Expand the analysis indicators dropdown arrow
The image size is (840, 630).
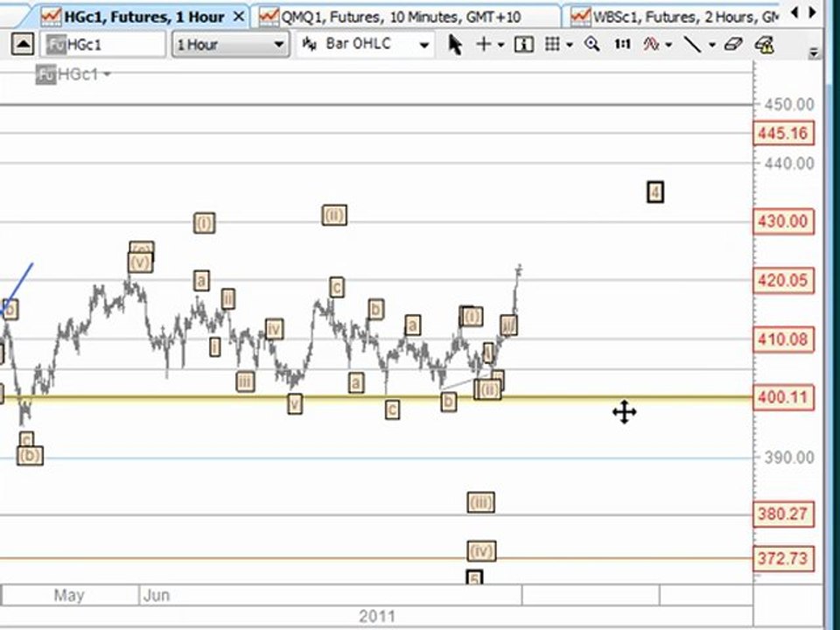click(668, 45)
